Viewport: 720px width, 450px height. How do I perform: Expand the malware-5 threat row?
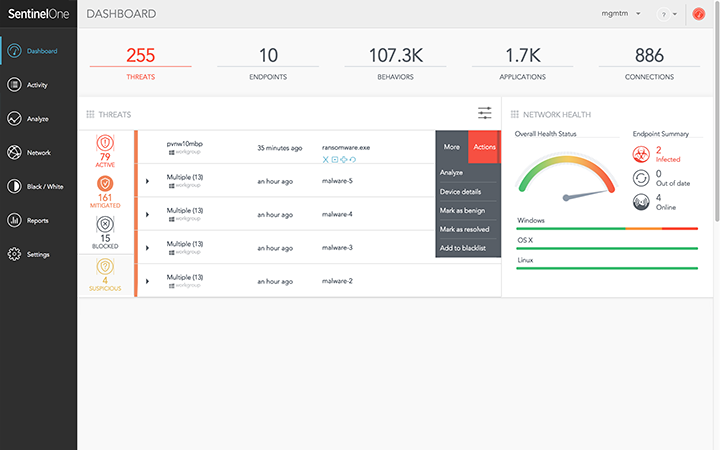147,181
